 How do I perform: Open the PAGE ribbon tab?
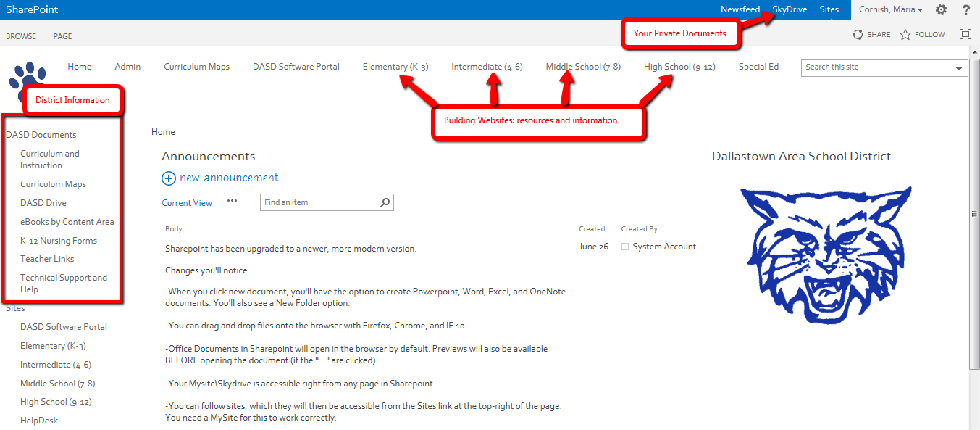click(x=62, y=36)
